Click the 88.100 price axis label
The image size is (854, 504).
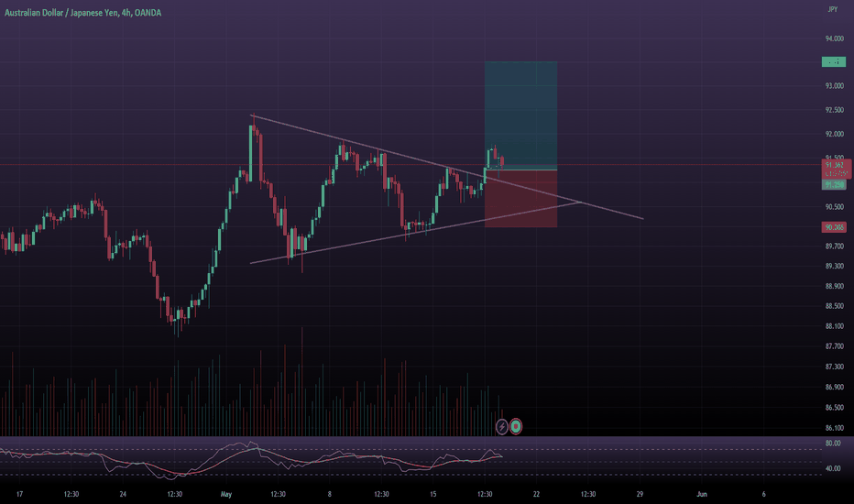pos(835,326)
